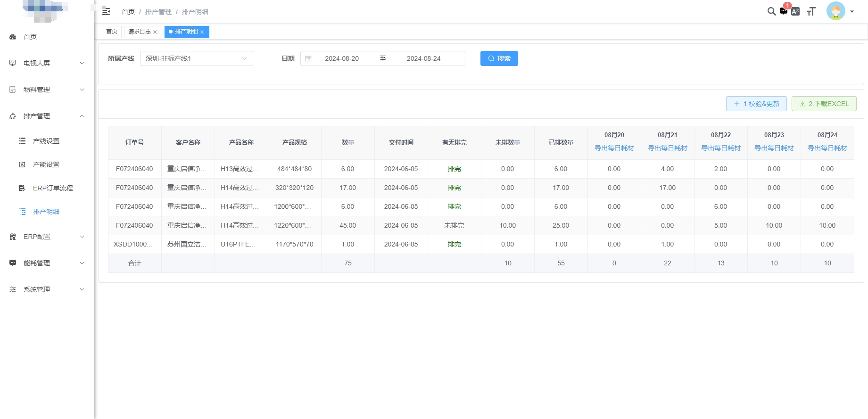868x419 pixels.
Task: Click the user avatar in header
Action: tap(835, 11)
